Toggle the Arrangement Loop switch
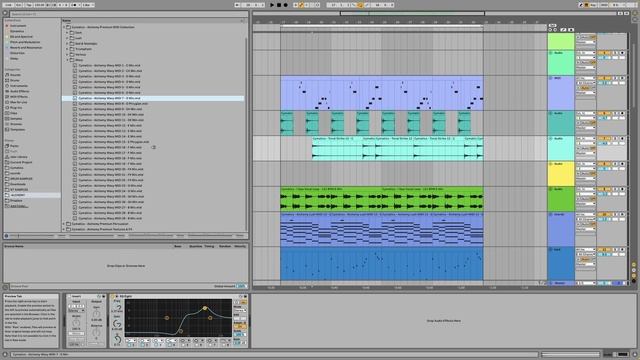 (360, 5)
